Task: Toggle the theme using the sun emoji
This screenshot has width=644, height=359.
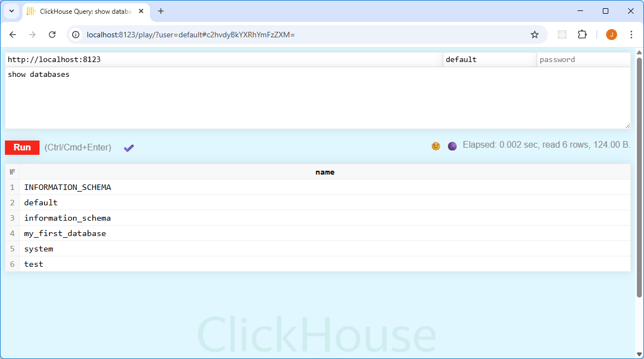Action: pos(436,145)
